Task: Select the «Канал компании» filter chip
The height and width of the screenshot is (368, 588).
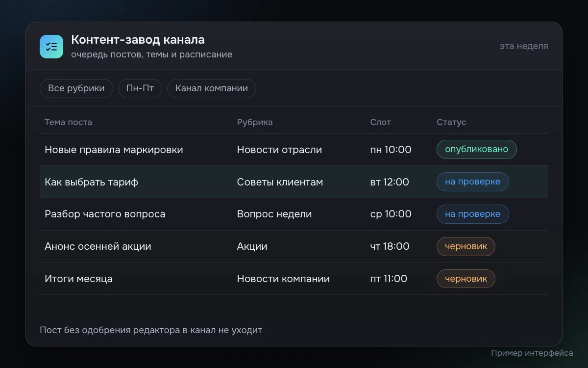Action: coord(212,89)
